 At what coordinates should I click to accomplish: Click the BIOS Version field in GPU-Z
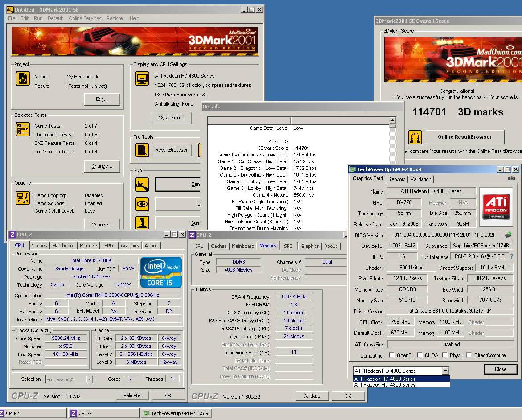click(444, 235)
